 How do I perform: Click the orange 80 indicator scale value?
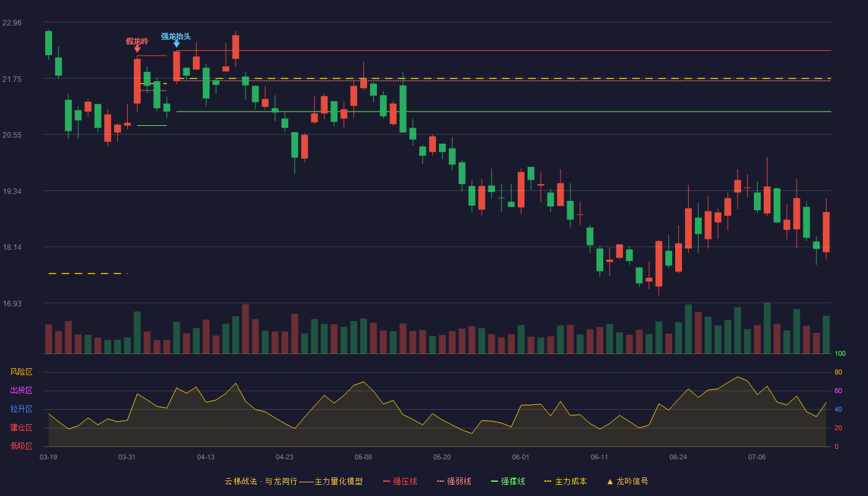pos(838,373)
